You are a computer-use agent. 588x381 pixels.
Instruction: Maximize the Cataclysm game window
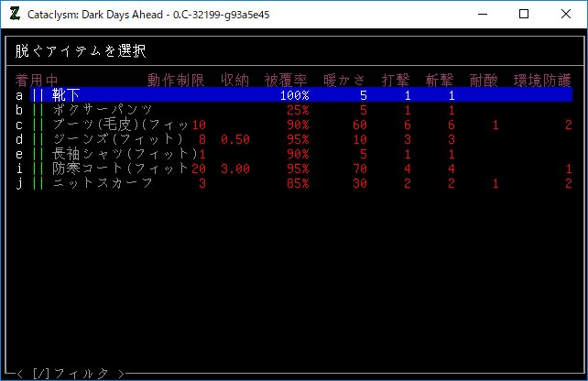[x=524, y=14]
